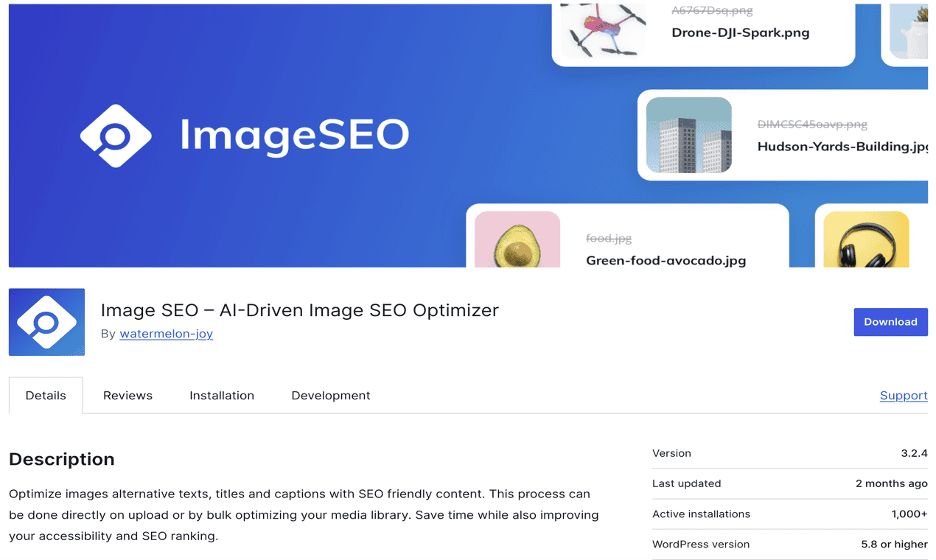This screenshot has height=560, width=936.
Task: Click the struck-through 'DIMCSC45oavp.png' name
Action: tap(812, 125)
